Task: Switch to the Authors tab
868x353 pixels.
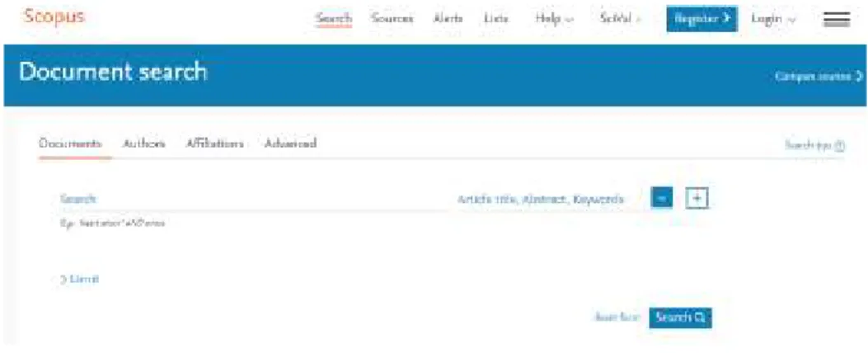Action: click(144, 144)
